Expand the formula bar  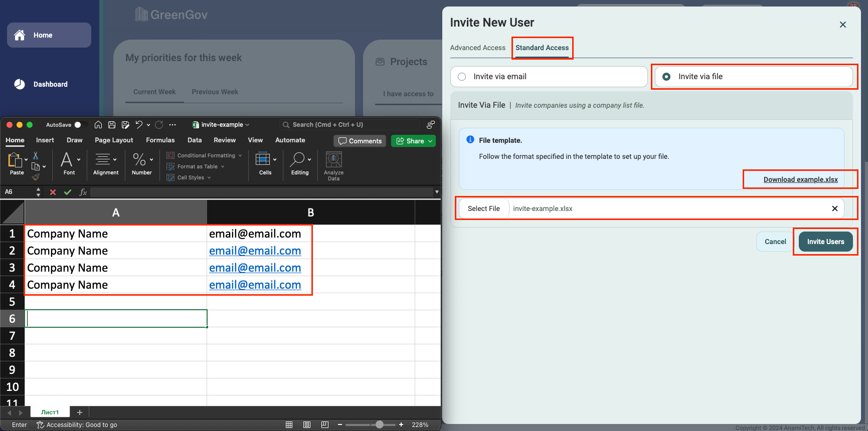(x=437, y=192)
